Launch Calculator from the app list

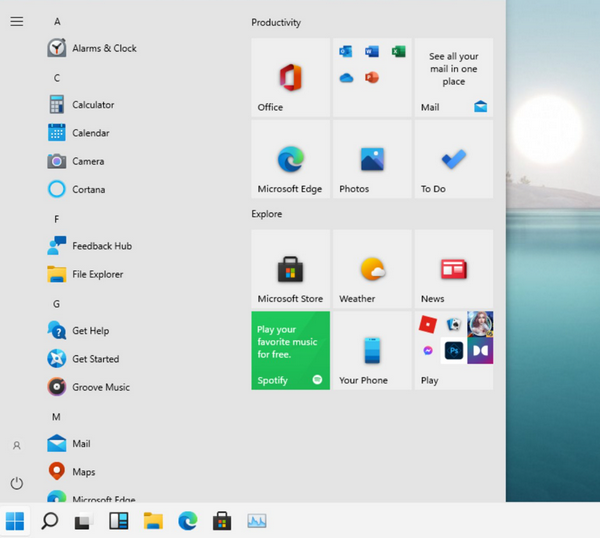click(x=81, y=104)
